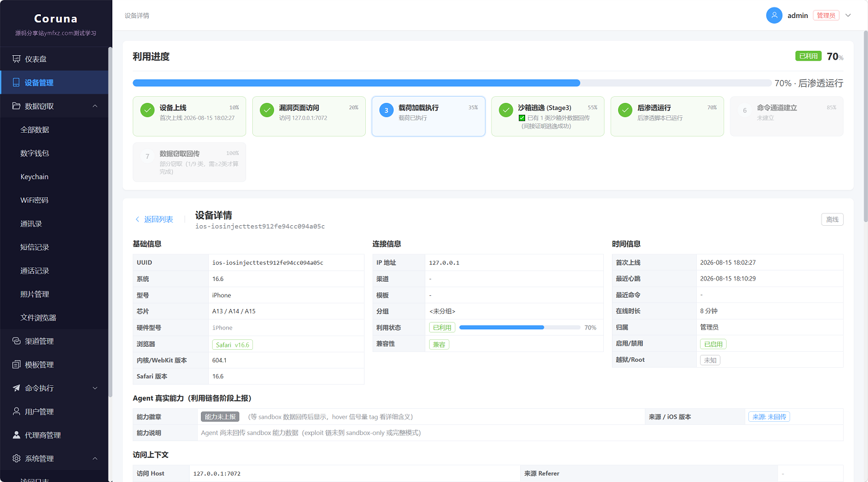Click the 已启用 enabled tag
The width and height of the screenshot is (868, 482).
click(x=713, y=344)
